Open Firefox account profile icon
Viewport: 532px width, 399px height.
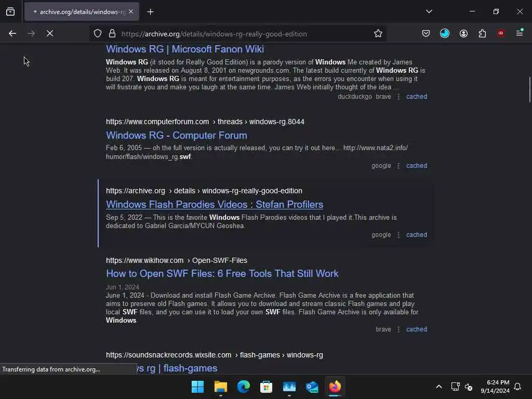pyautogui.click(x=463, y=33)
